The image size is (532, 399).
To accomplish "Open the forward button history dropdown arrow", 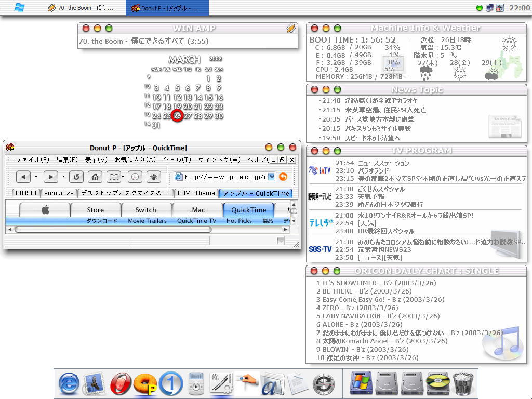I will [x=63, y=177].
